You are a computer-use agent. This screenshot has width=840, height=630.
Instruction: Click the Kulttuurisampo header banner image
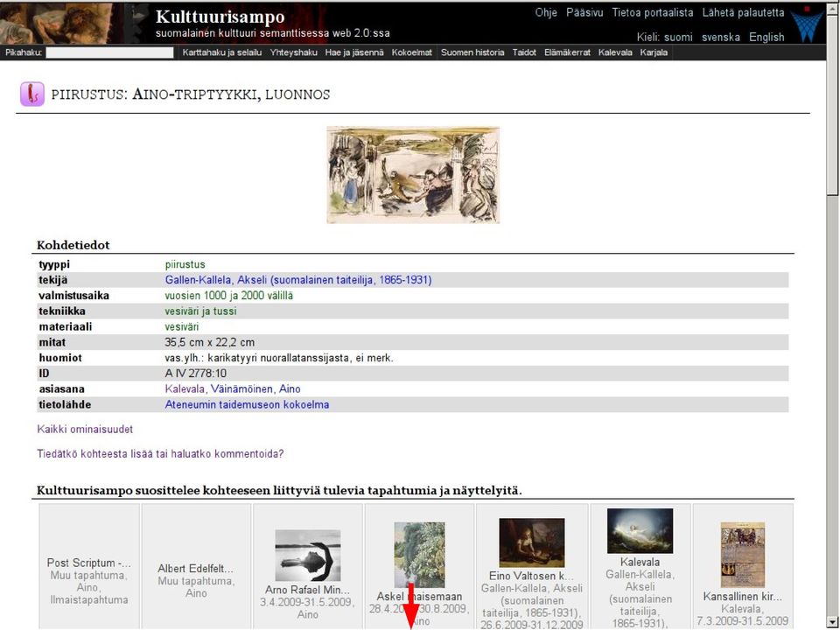pyautogui.click(x=73, y=23)
